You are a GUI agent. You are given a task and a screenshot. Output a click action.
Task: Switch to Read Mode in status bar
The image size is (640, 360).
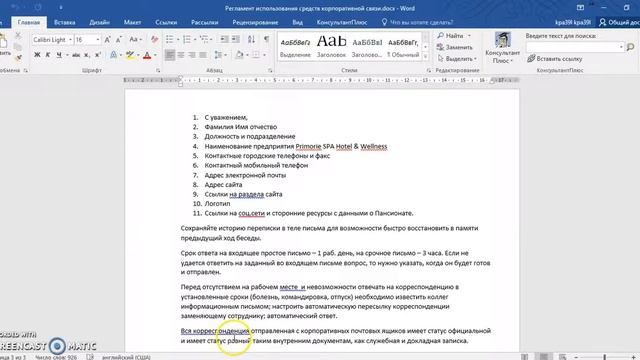pos(524,357)
